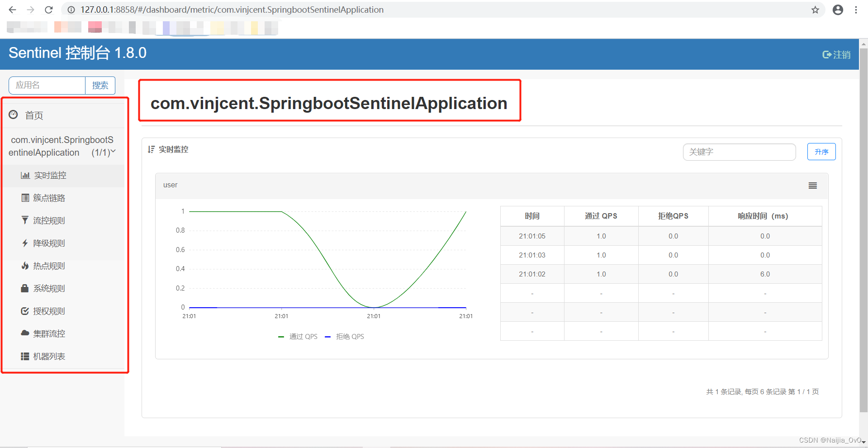The width and height of the screenshot is (868, 448).
Task: Click the 通过 QPS column header
Action: [x=601, y=216]
